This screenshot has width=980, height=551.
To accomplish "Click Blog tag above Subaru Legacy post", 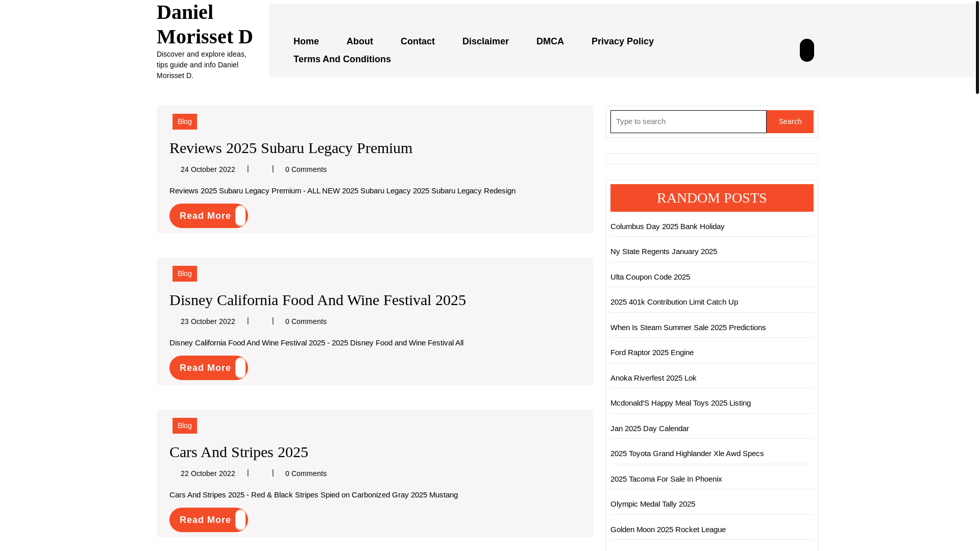I will click(185, 121).
